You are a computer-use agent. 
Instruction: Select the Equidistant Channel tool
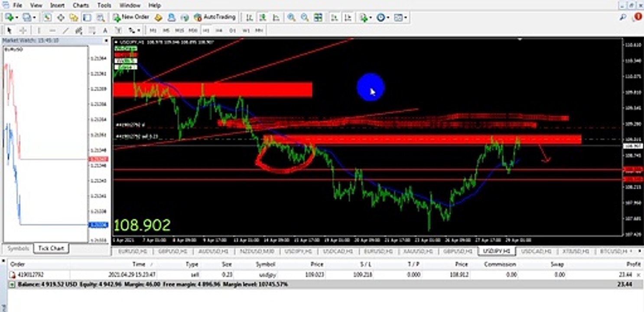78,30
